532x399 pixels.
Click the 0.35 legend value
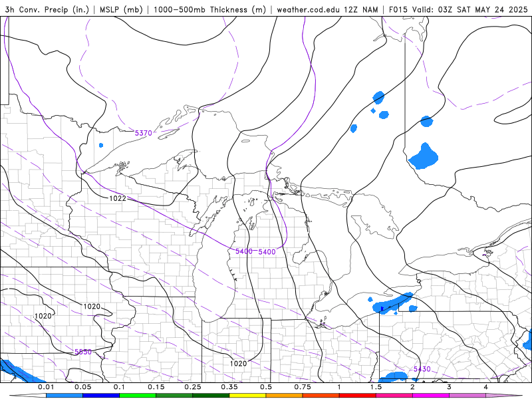tap(229, 387)
